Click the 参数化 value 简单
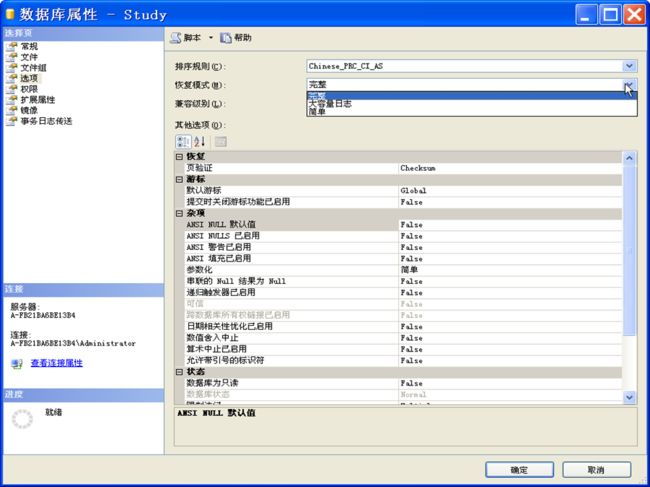The height and width of the screenshot is (487, 650). point(510,270)
